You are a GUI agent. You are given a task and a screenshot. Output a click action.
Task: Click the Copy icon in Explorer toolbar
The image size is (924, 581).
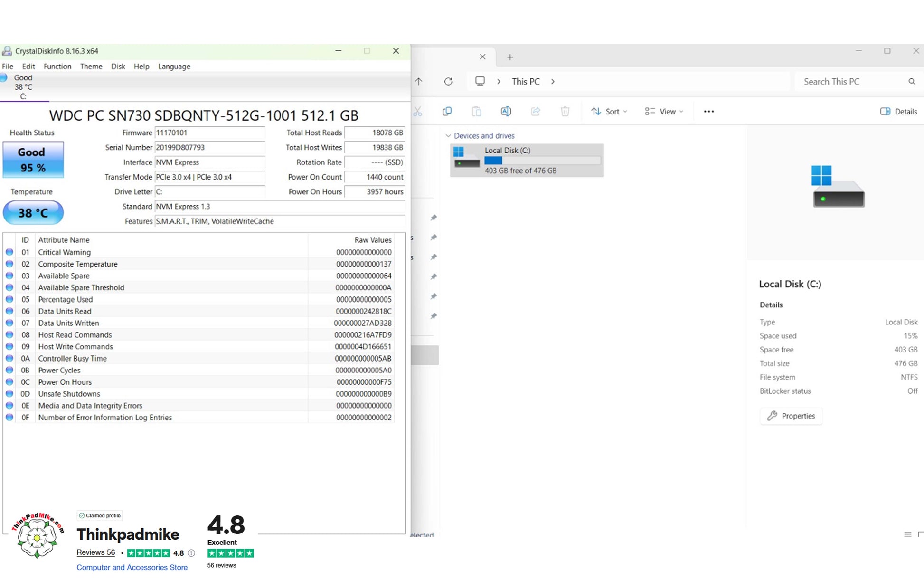point(447,111)
